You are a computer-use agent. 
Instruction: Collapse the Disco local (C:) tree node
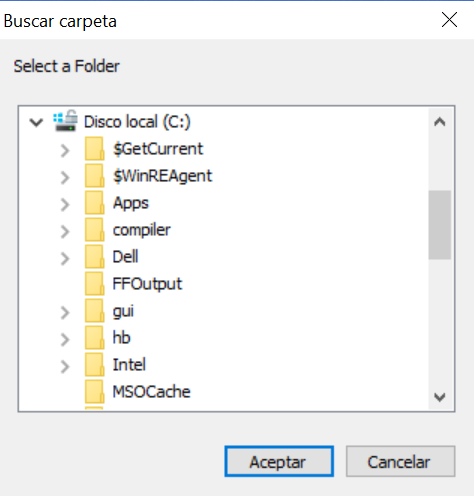36,122
